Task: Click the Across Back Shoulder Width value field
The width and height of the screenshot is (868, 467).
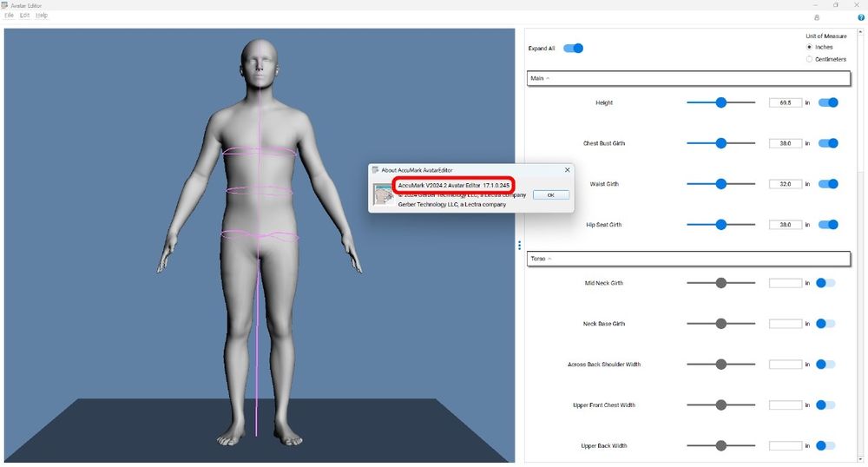Action: [x=786, y=364]
